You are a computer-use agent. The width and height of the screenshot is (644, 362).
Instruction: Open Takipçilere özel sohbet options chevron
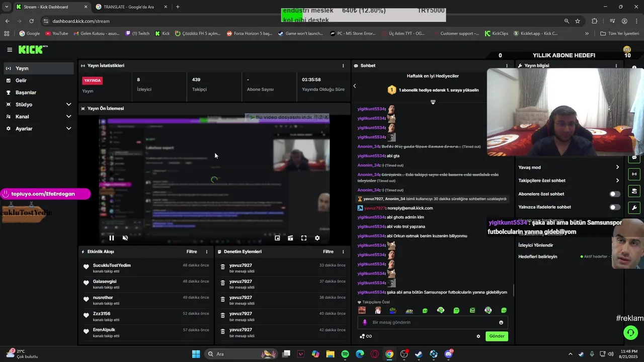point(617,180)
